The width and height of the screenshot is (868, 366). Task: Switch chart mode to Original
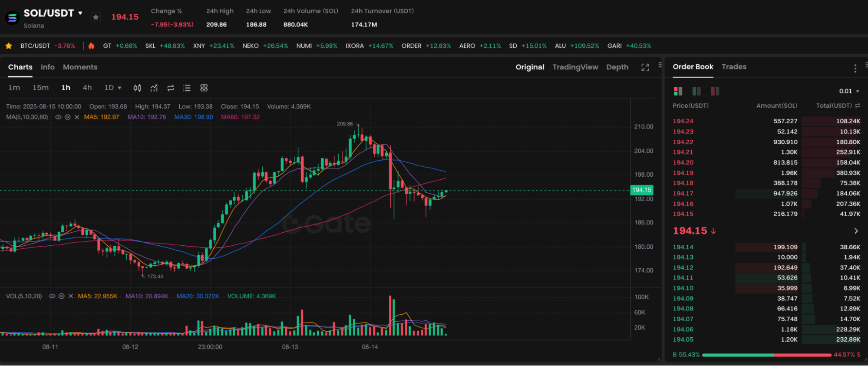pos(530,67)
